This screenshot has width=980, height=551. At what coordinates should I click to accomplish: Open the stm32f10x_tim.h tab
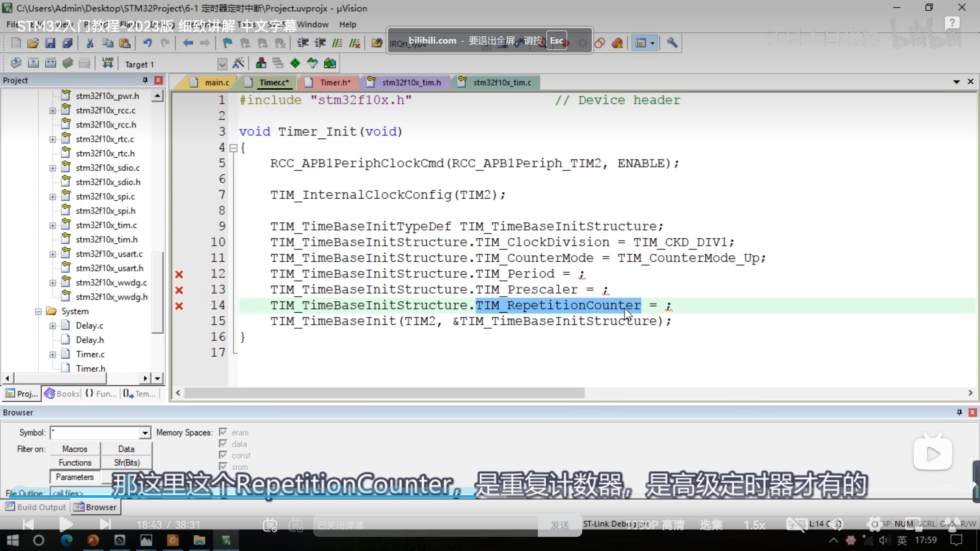click(411, 82)
